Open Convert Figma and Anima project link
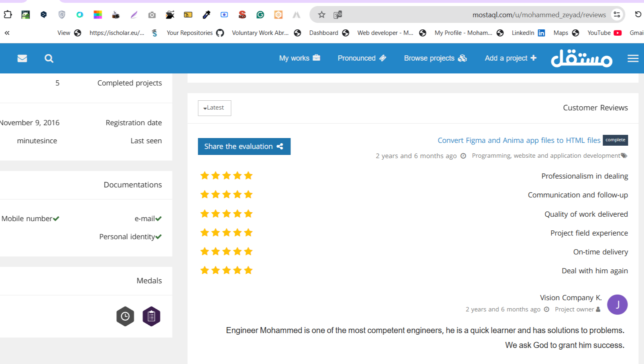This screenshot has height=364, width=644. tap(519, 140)
